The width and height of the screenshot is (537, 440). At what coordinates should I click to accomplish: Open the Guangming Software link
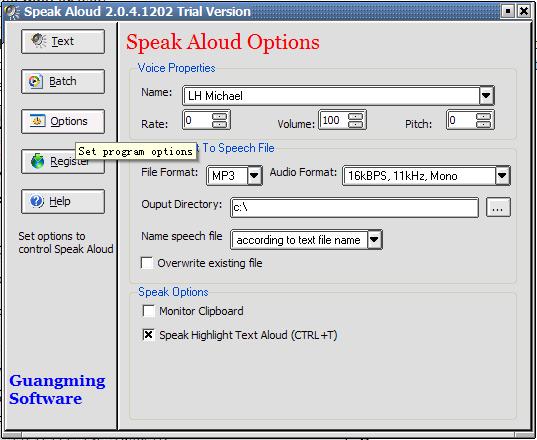pos(57,390)
